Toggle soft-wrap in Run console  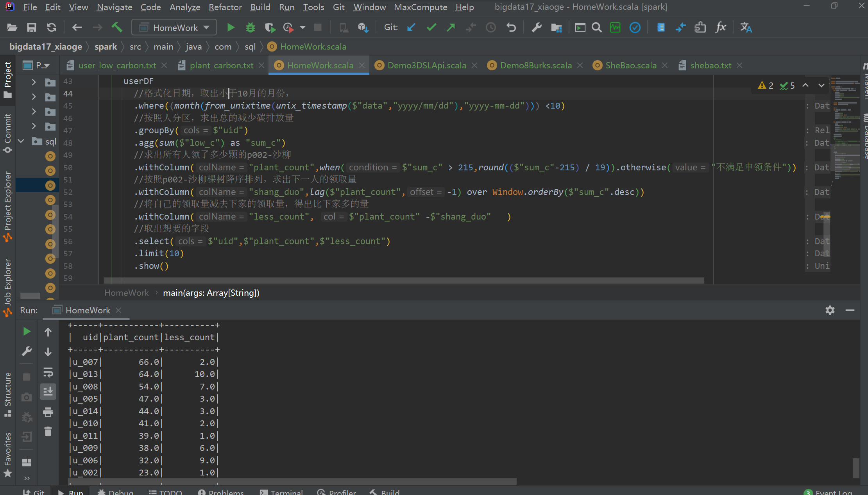[48, 372]
